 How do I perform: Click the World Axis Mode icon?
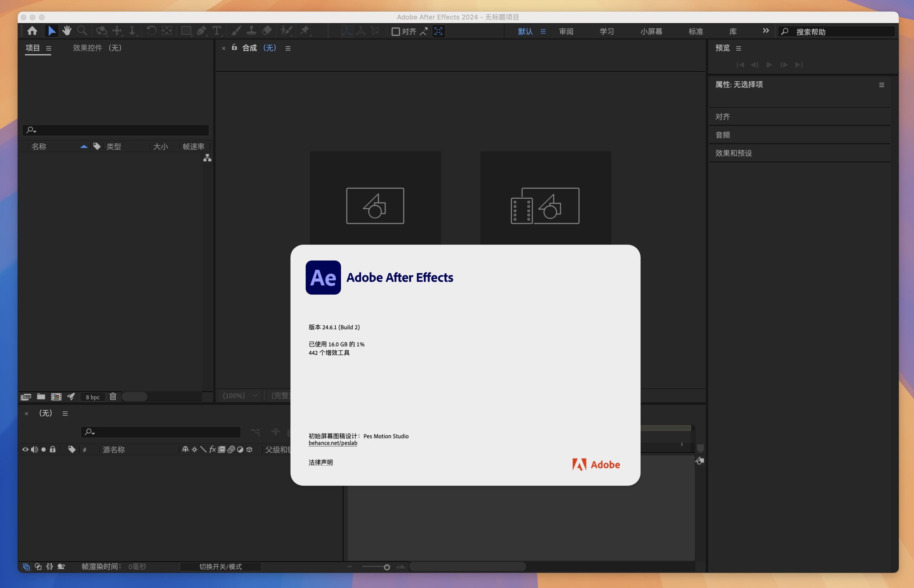click(361, 31)
